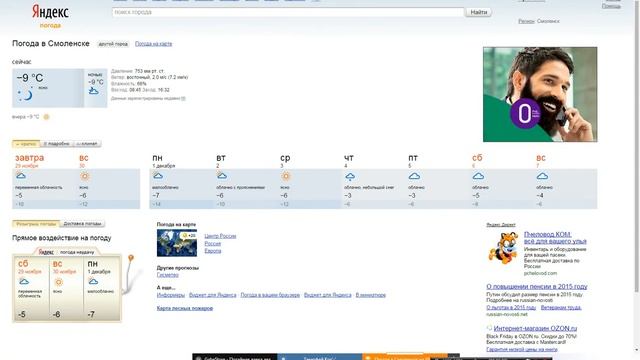Open Интернет-магазин OZON.ru link
640x360 pixels.
point(535,328)
